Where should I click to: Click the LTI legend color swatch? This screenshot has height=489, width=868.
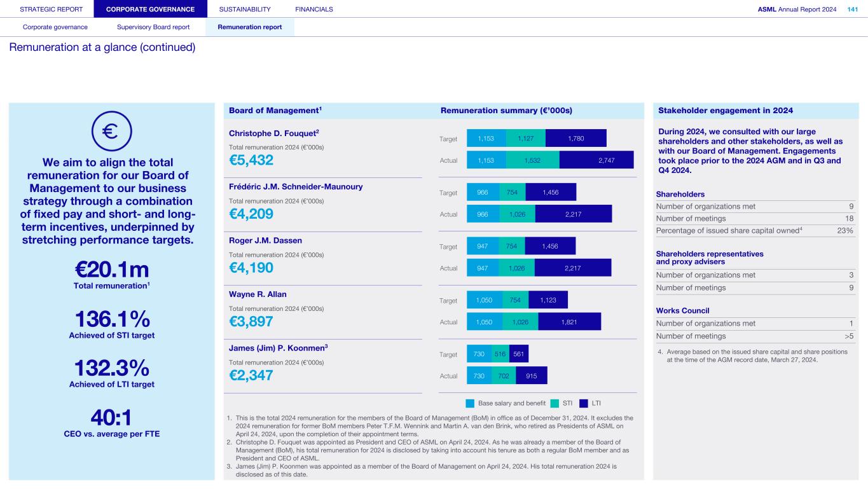coord(584,403)
